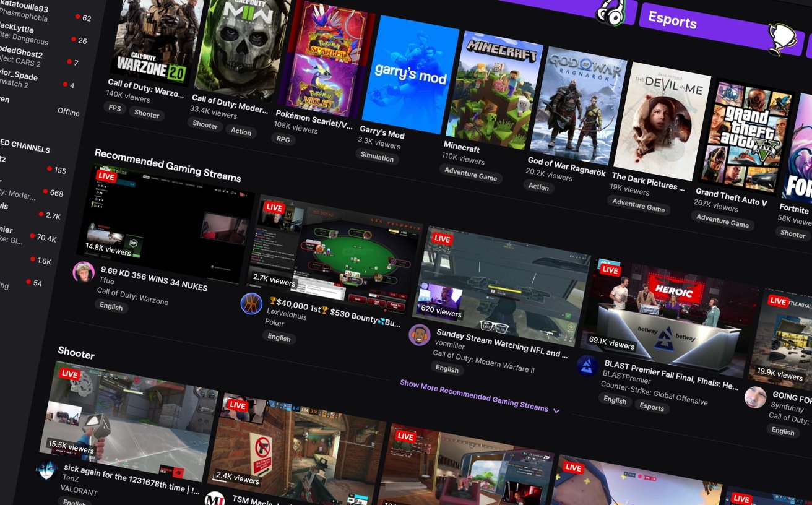Open sidebar channel showing Offline
The width and height of the screenshot is (812, 505).
pos(40,105)
